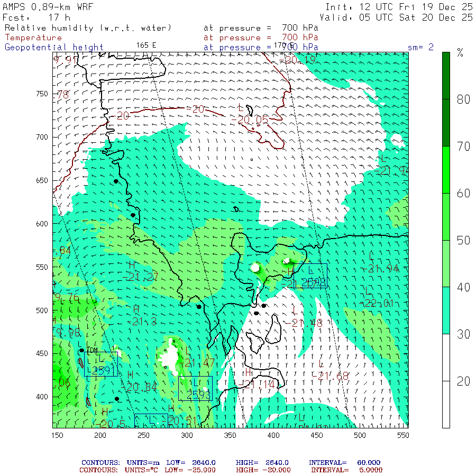The height and width of the screenshot is (476, 476).
Task: Click the y-axis tick label '700'
Action: click(x=42, y=137)
